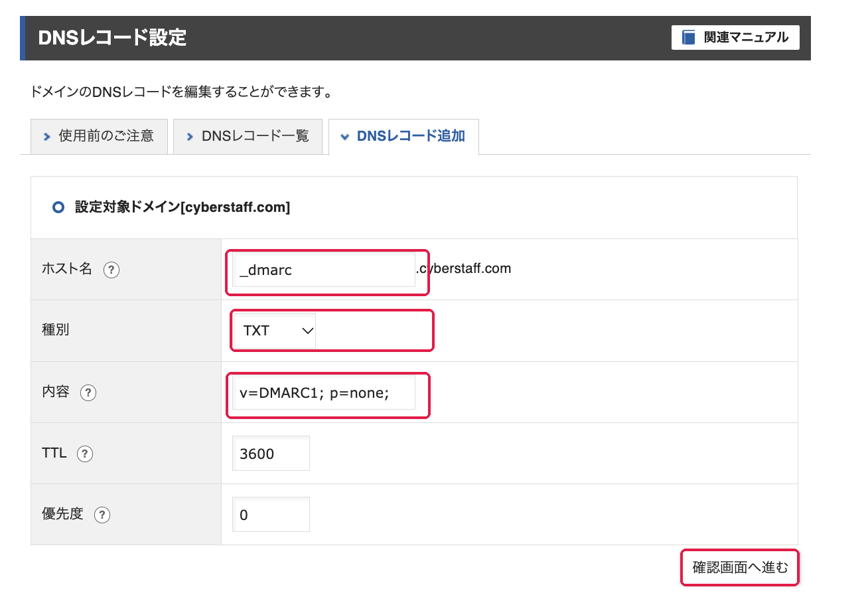This screenshot has width=868, height=607.
Task: Click the 優先度 help question icon
Action: pos(102,515)
